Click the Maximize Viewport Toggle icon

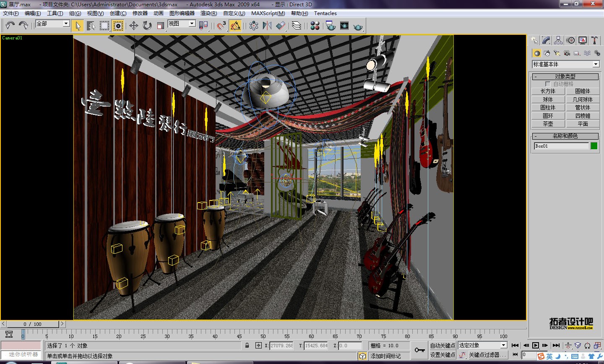[x=597, y=346]
